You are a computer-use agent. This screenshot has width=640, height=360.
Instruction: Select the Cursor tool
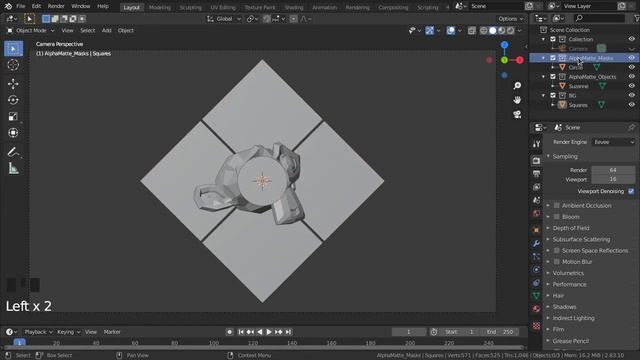click(x=13, y=65)
